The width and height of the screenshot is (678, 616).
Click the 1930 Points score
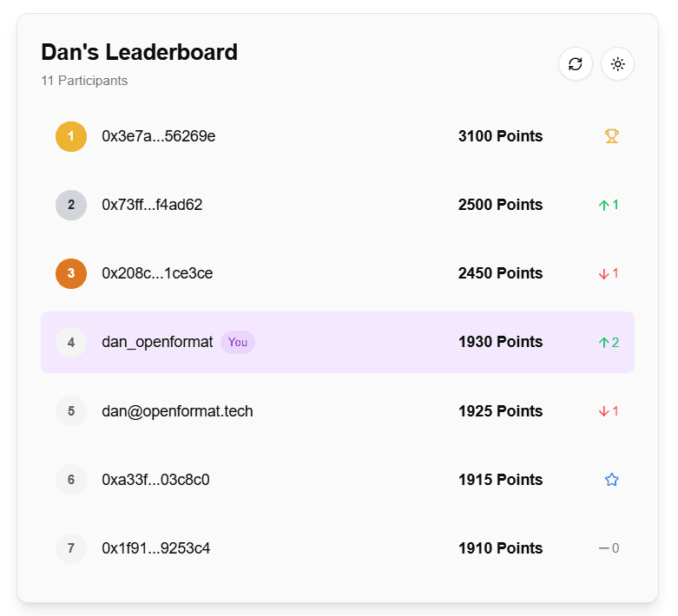[500, 342]
